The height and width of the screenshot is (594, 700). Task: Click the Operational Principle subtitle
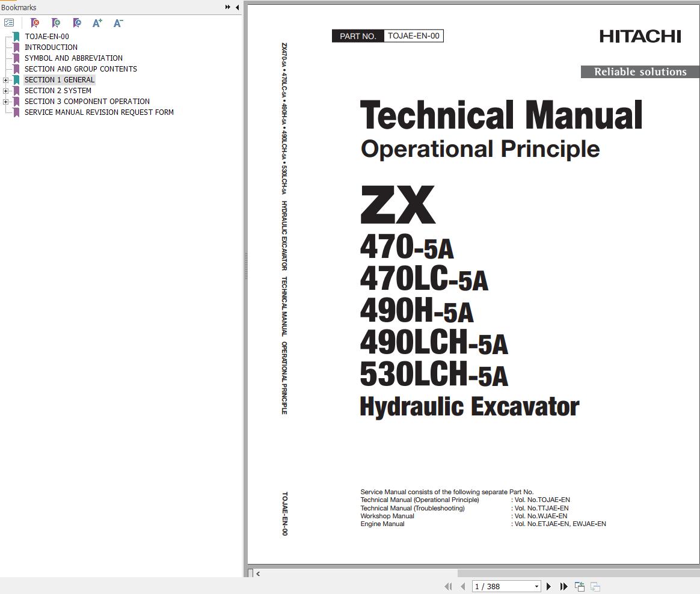tap(480, 149)
